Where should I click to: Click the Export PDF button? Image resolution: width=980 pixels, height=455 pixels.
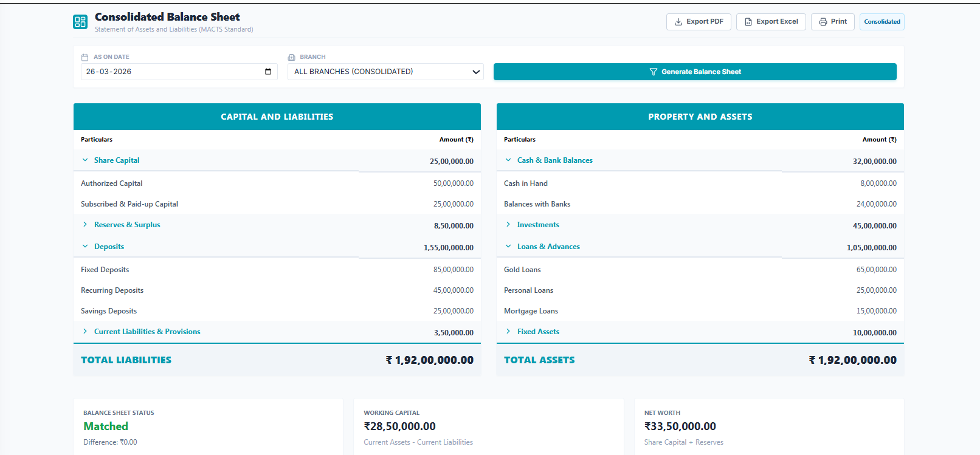699,22
